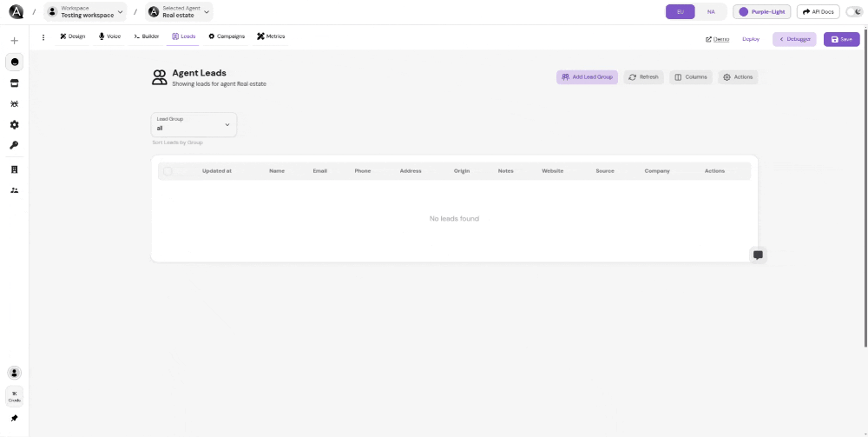Switch to the EU region
This screenshot has width=868, height=437.
pos(681,11)
